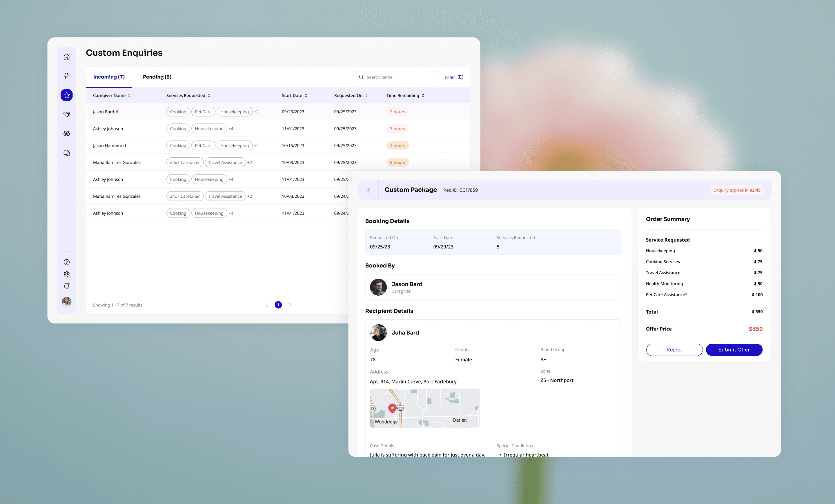This screenshot has width=835, height=504.
Task: Sort by Start Date column
Action: pyautogui.click(x=306, y=96)
